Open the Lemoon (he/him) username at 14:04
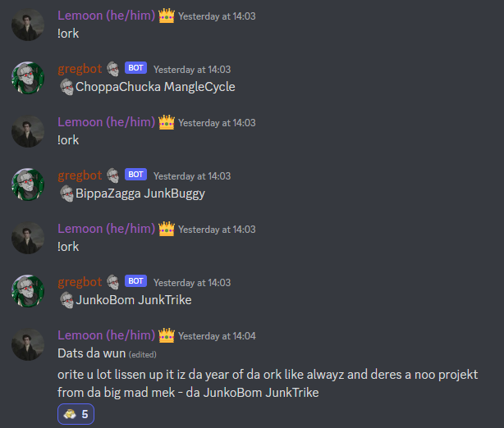This screenshot has height=428, width=504. (x=107, y=335)
